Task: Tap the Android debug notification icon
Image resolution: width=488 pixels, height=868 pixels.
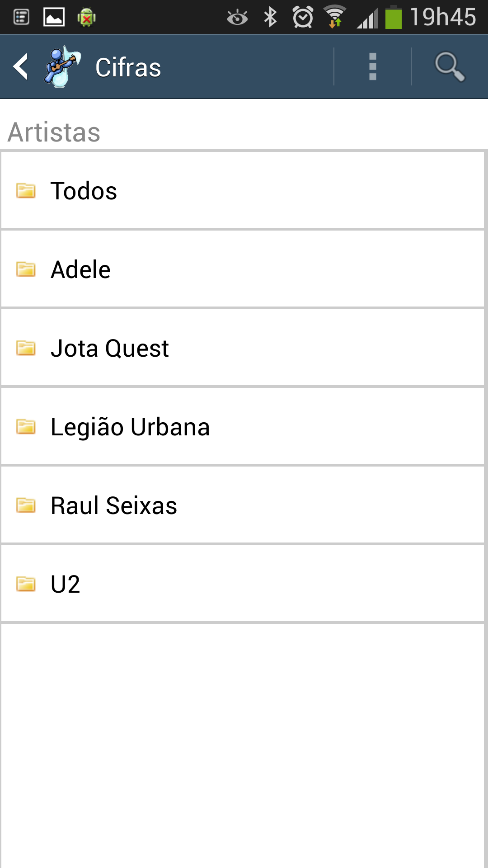Action: (86, 17)
